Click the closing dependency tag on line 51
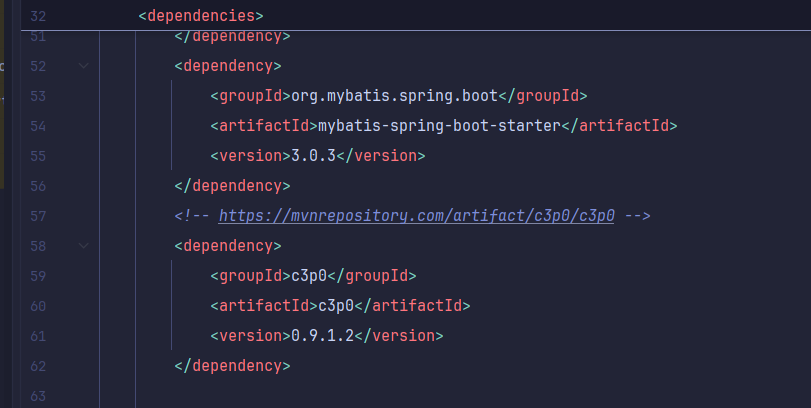Viewport: 811px width, 408px height. coord(232,37)
